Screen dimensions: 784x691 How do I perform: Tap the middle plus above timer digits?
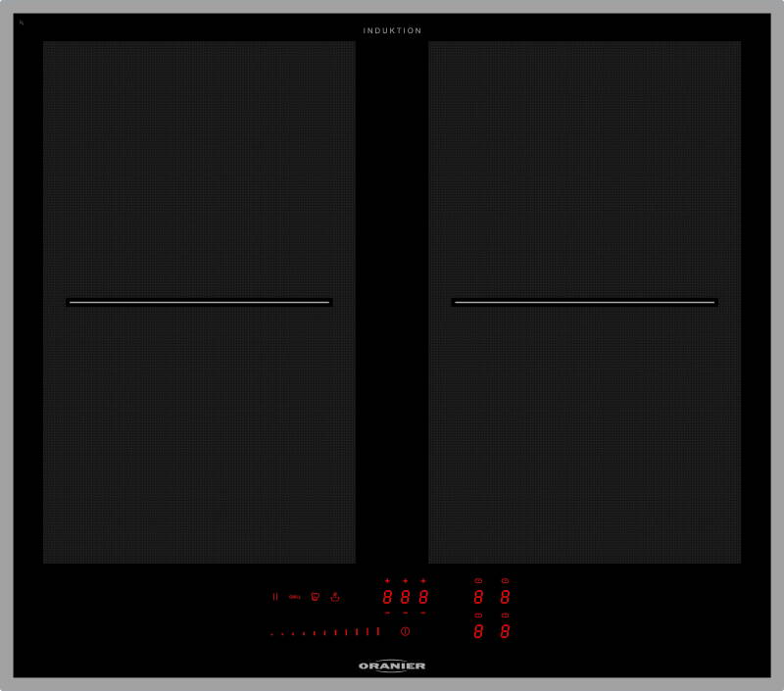tap(405, 580)
